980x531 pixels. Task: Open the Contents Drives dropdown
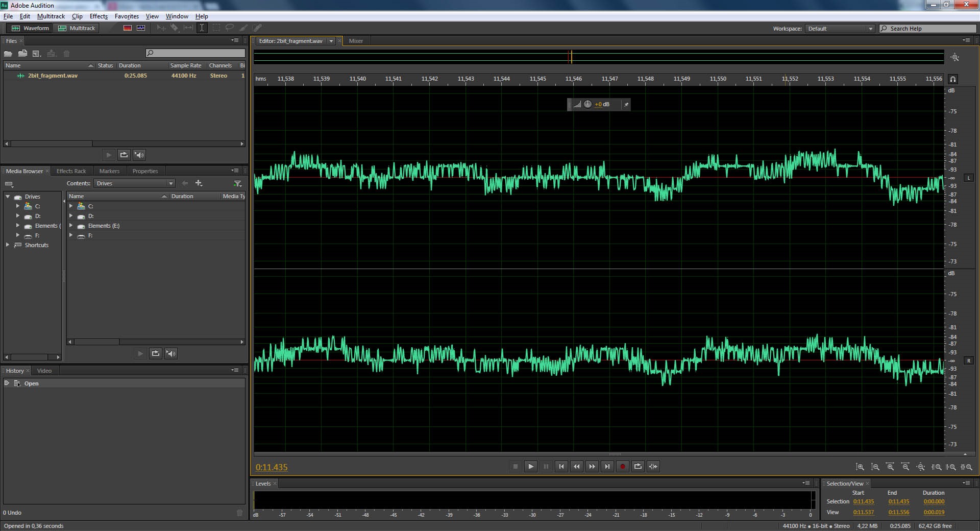click(135, 183)
